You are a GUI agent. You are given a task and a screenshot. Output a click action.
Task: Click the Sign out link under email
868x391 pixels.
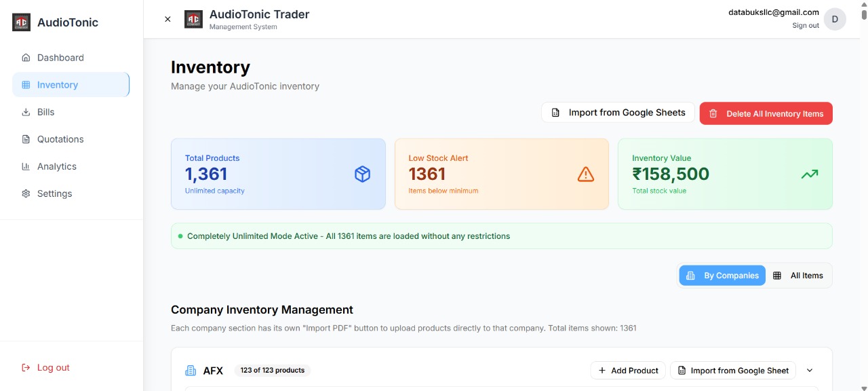(x=805, y=26)
